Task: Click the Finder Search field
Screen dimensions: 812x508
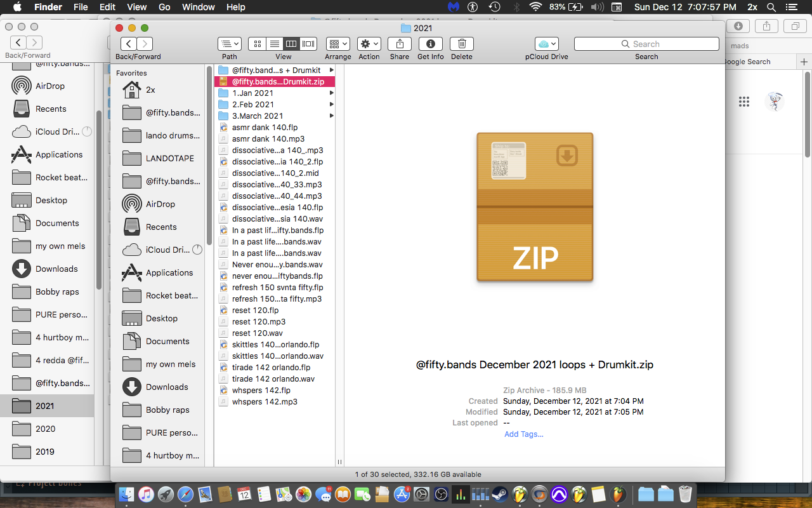Action: (646, 44)
